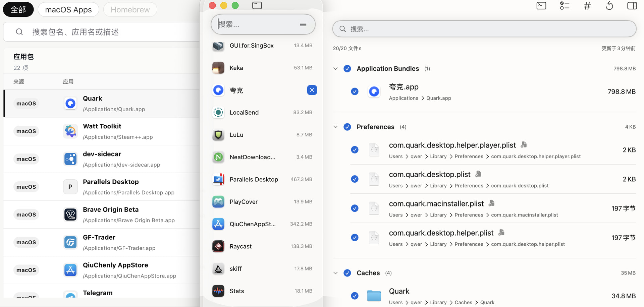Screen dimensions: 644x307
Task: Uncheck the Application Bundles group checkbox
Action: (347, 69)
